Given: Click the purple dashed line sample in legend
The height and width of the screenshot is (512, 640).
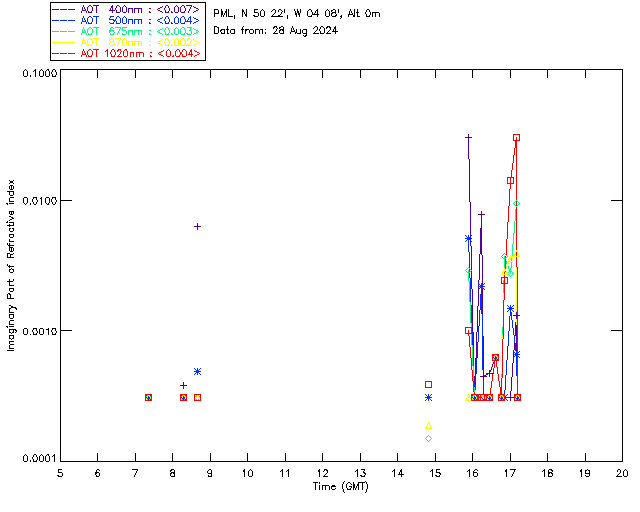Looking at the screenshot, I should (x=64, y=9).
